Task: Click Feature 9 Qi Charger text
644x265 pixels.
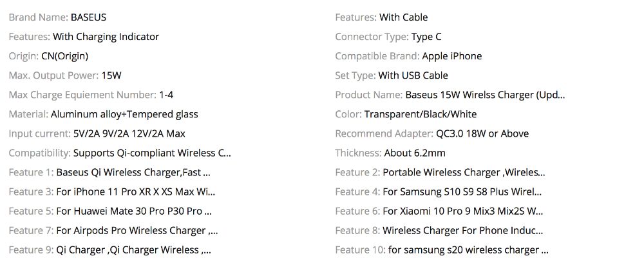Action: (x=133, y=250)
